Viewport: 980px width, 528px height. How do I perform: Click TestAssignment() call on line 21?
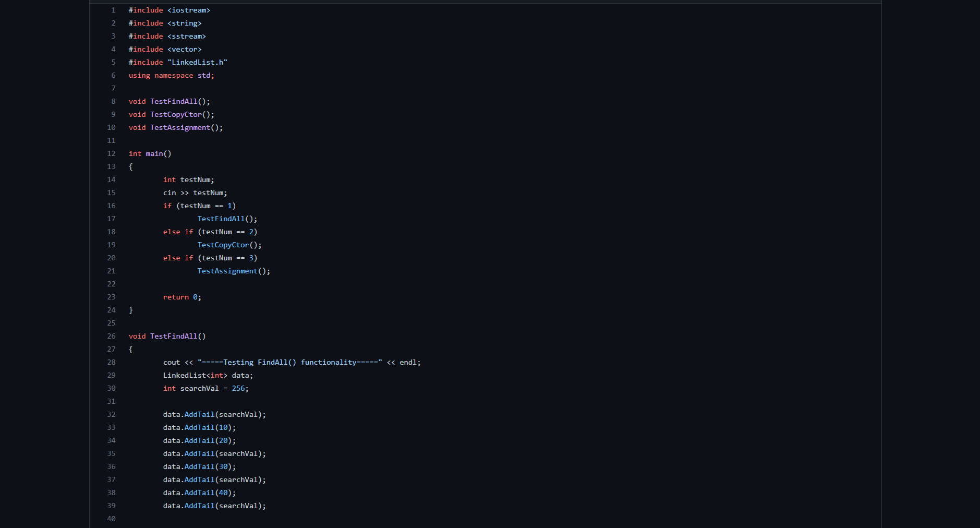tap(234, 271)
